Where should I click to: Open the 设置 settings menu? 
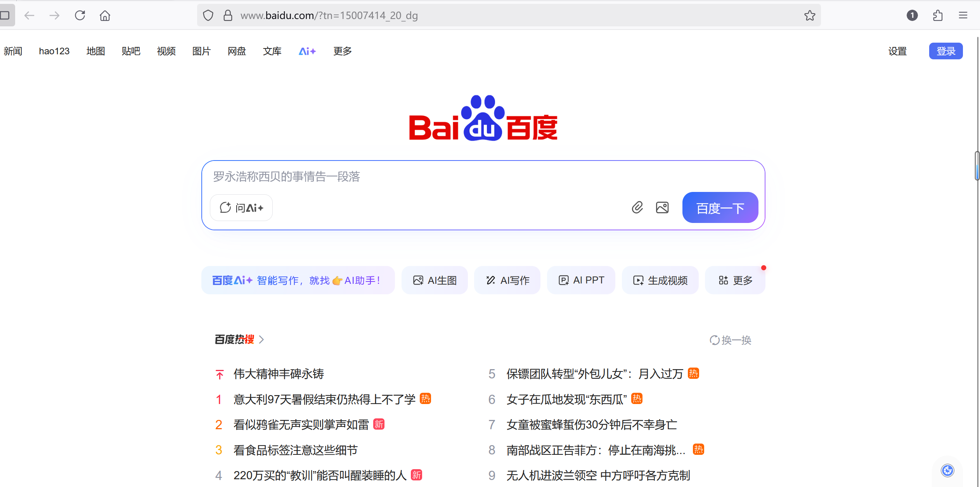[897, 51]
